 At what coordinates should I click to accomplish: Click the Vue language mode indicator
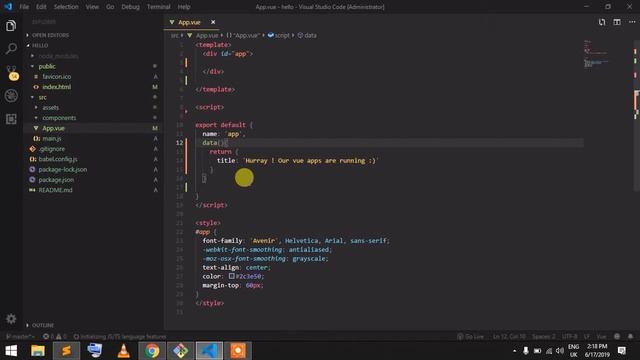(601, 337)
